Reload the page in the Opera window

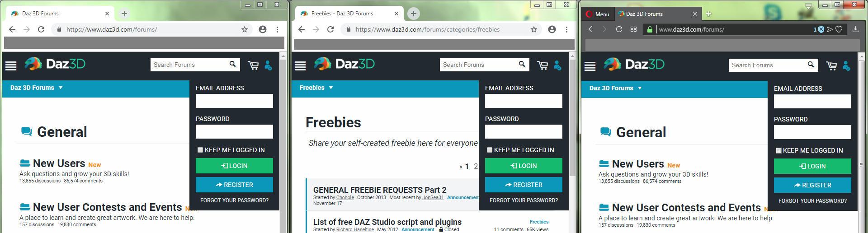619,29
